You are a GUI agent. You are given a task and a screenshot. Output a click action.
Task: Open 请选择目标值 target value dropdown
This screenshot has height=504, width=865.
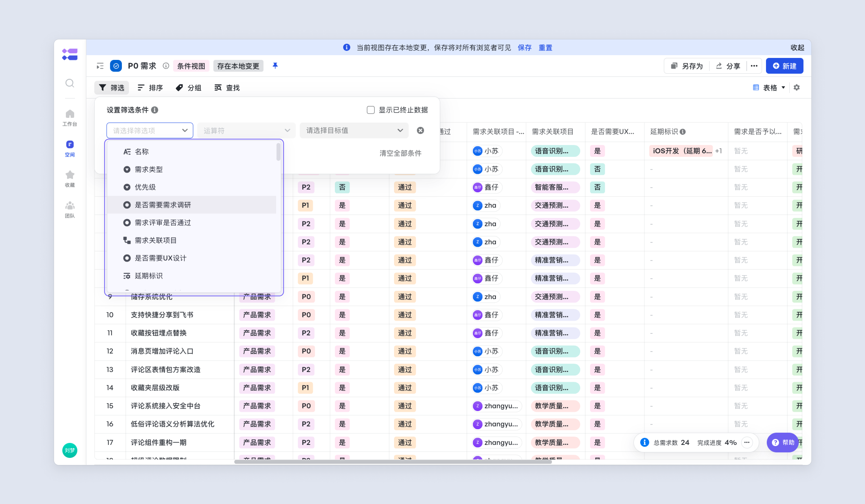(x=354, y=130)
